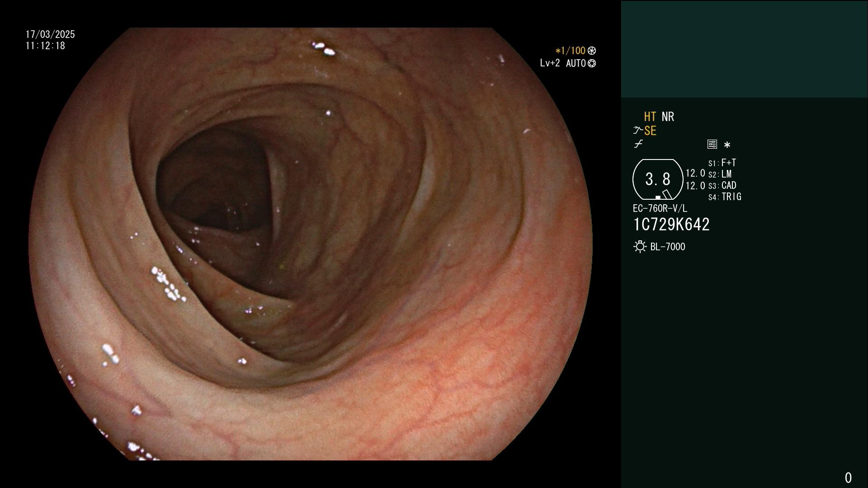Click the S4: TRIG switch assignment
This screenshot has height=488, width=868.
pyautogui.click(x=725, y=197)
